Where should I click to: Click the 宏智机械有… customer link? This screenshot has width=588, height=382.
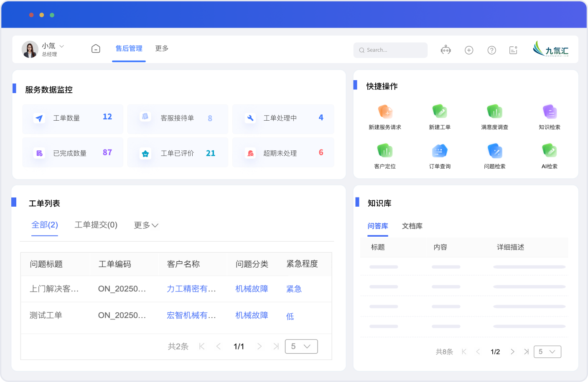[x=191, y=316]
